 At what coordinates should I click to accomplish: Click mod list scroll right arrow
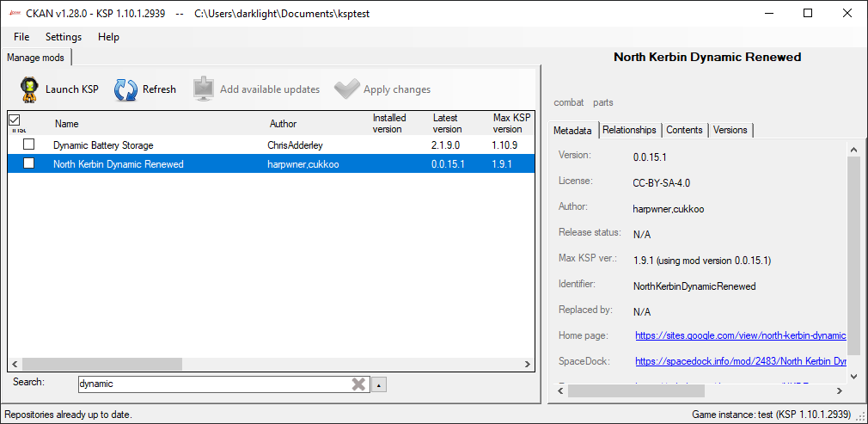point(528,364)
